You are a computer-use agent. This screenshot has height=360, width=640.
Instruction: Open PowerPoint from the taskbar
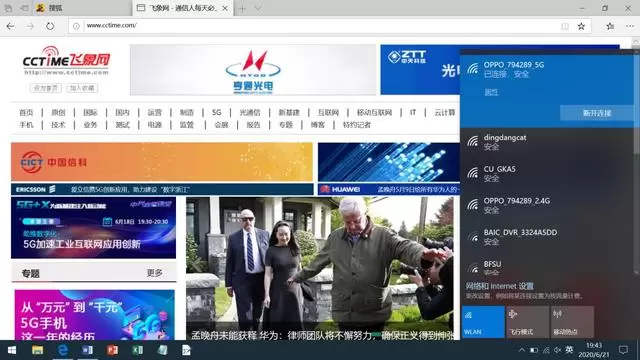tap(112, 350)
